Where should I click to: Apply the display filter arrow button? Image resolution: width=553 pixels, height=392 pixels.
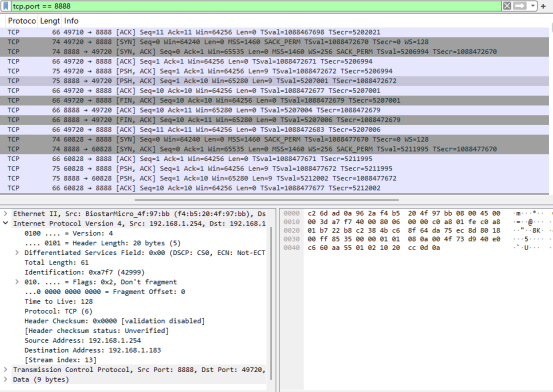click(519, 6)
